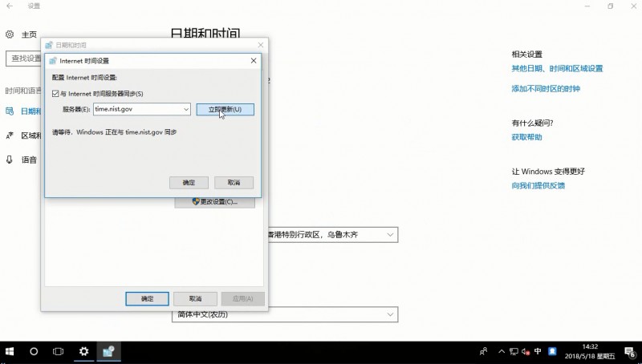
Task: Close the Internet Time Settings dialog
Action: (x=254, y=60)
